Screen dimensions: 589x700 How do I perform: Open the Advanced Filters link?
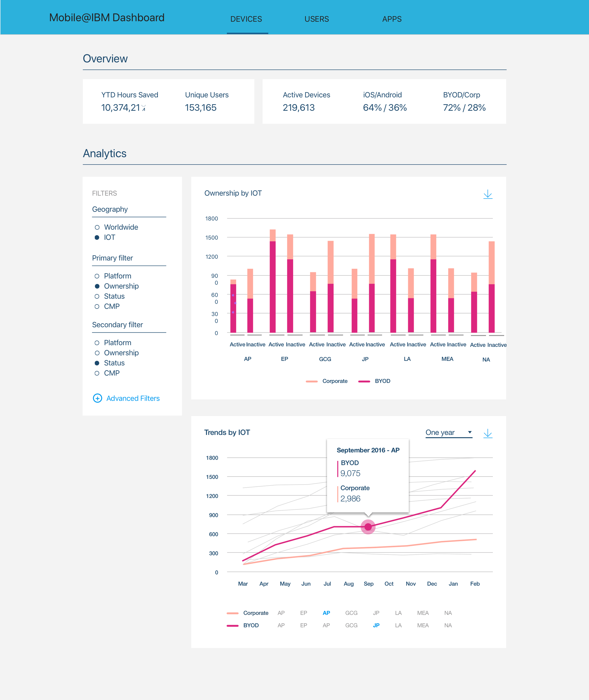[133, 398]
